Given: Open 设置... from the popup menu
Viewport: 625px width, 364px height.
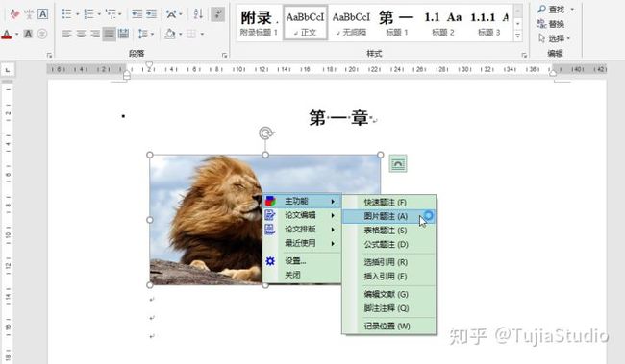Looking at the screenshot, I should (x=302, y=261).
